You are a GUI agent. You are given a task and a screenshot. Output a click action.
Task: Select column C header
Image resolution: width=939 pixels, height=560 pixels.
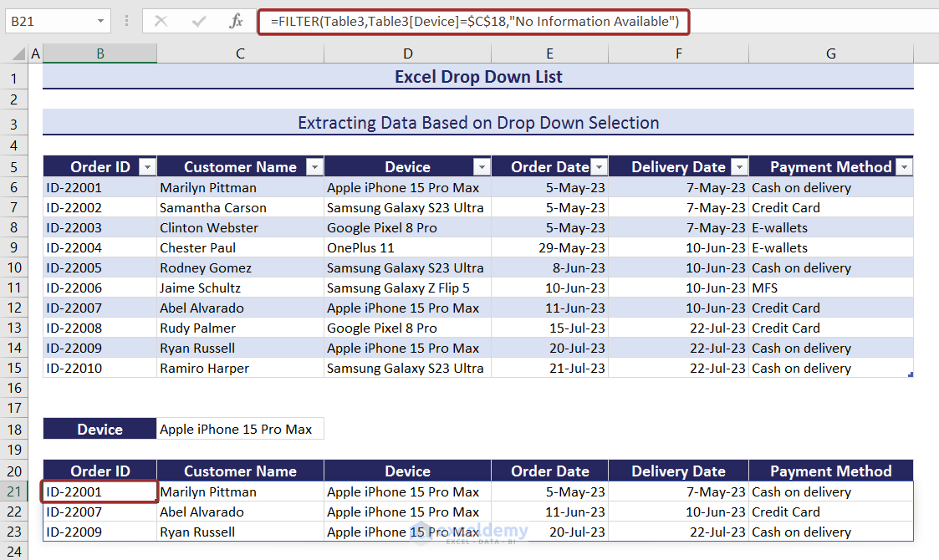[x=240, y=53]
